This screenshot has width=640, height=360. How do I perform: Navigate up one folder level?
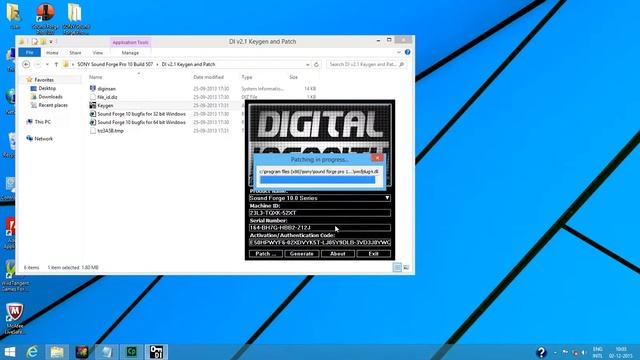click(56, 64)
